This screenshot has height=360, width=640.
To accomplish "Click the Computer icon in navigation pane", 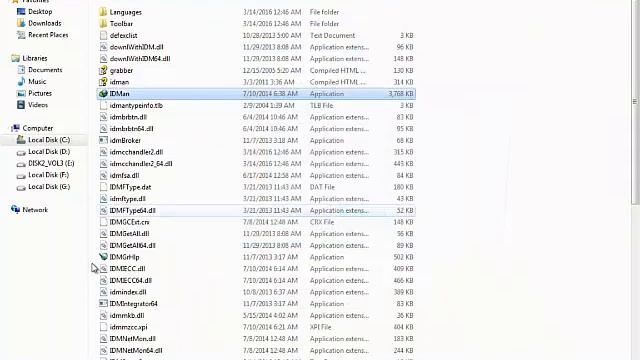I will [16, 128].
